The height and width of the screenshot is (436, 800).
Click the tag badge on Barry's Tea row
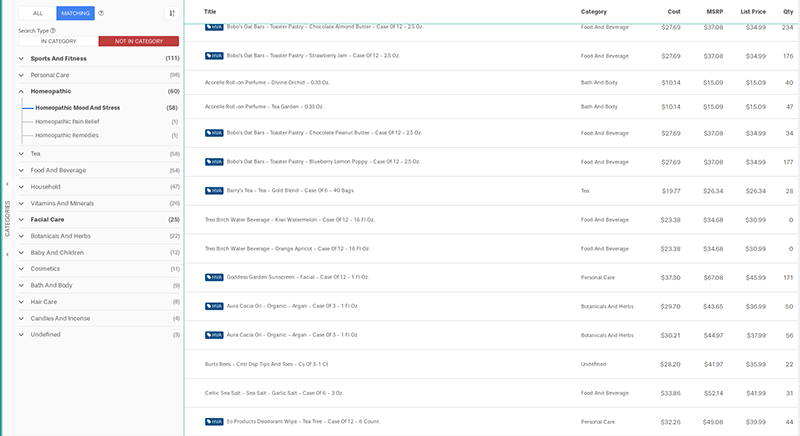coord(214,191)
